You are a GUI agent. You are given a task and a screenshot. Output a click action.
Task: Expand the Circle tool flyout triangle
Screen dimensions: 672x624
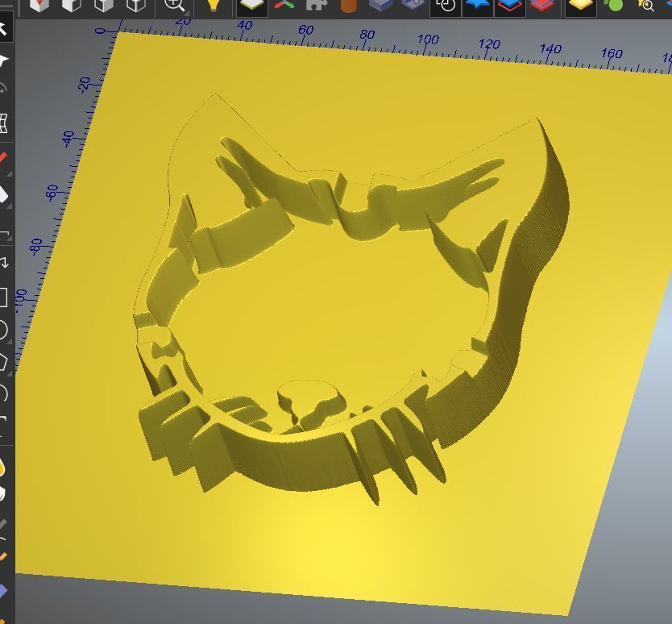pyautogui.click(x=9, y=341)
